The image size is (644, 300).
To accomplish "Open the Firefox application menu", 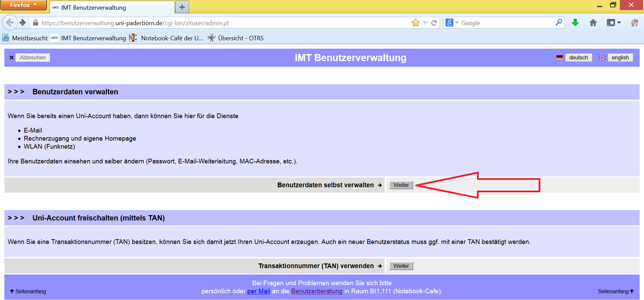I will click(x=23, y=5).
